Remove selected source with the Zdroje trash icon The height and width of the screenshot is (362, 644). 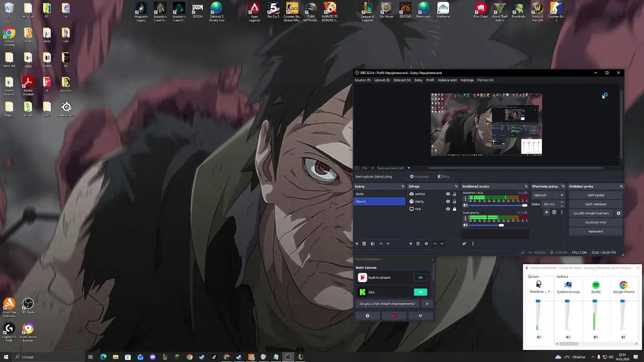[x=418, y=244]
